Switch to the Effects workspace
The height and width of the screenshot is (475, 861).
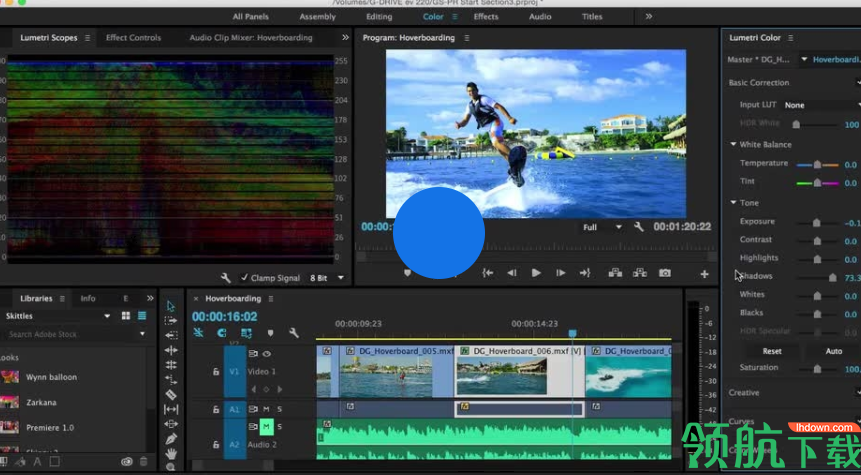(x=486, y=16)
